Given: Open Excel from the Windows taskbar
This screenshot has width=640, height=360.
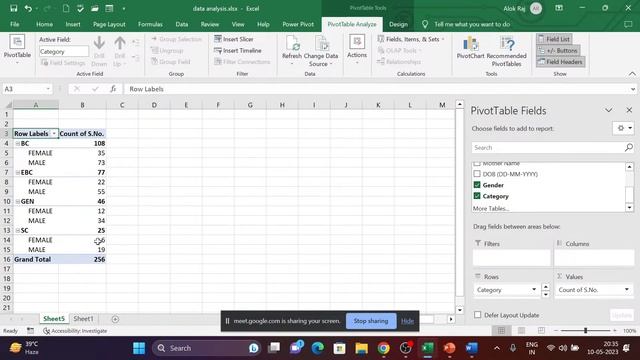Looking at the screenshot, I should point(427,348).
